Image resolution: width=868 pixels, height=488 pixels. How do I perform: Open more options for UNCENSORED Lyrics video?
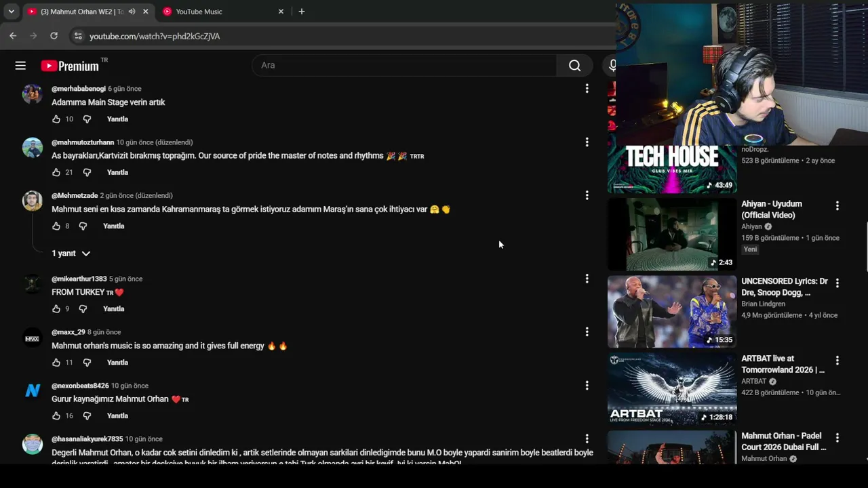837,283
